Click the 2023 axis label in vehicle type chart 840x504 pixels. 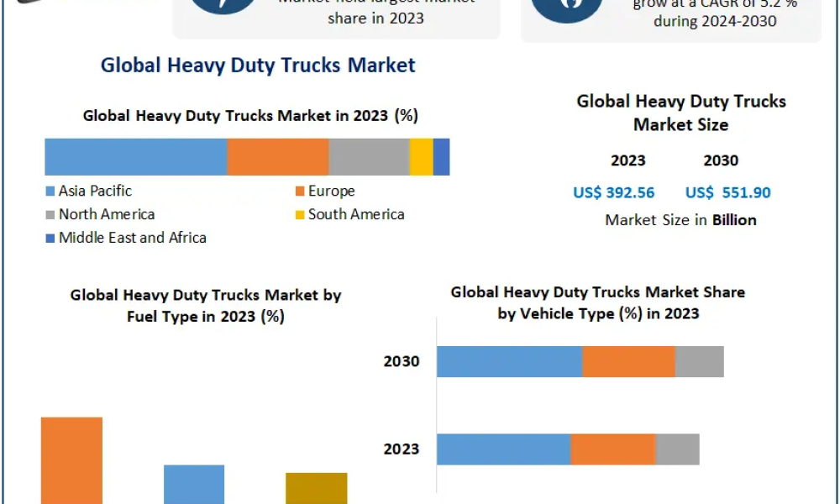point(402,449)
